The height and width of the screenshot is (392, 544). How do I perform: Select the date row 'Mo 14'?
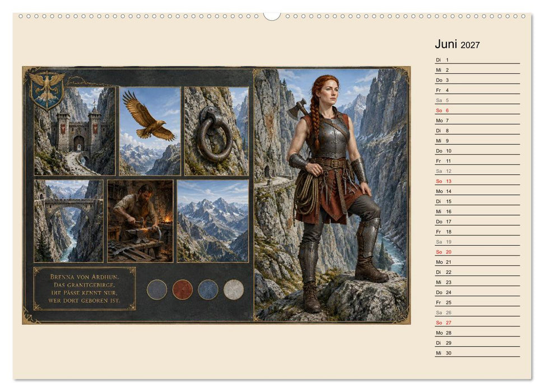coord(477,191)
